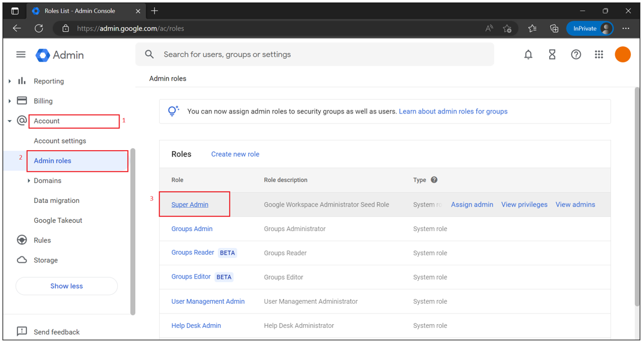The width and height of the screenshot is (644, 344).
Task: Open the tab actions menu icon
Action: click(15, 11)
